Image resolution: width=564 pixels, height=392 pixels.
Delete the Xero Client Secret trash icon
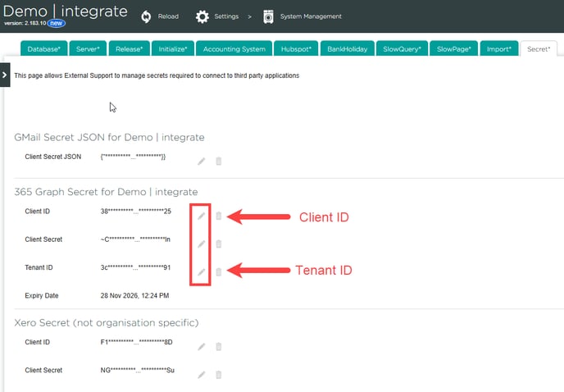[x=218, y=374]
